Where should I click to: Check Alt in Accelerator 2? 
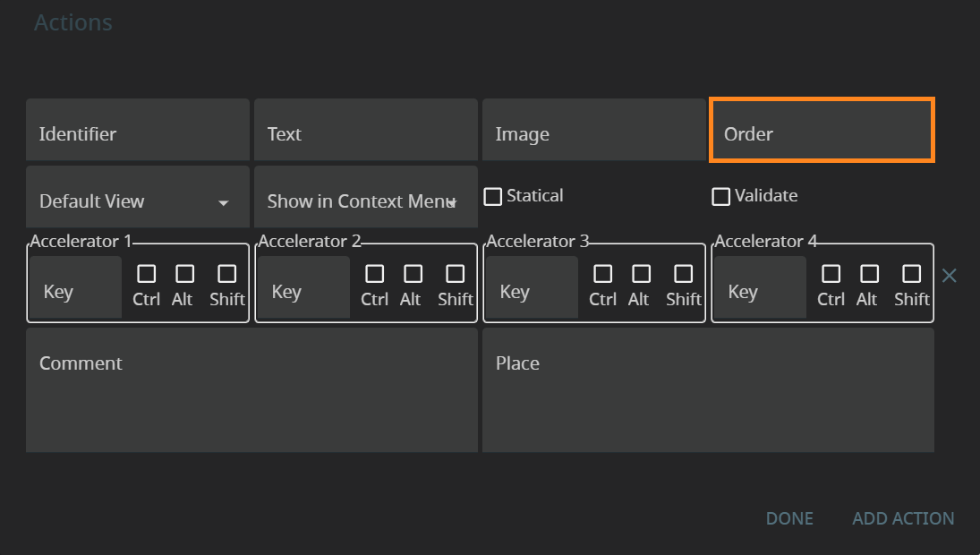coord(413,274)
